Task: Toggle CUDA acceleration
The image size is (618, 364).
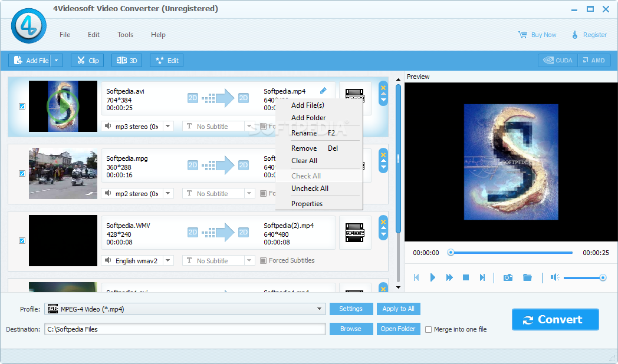Action: coord(558,60)
